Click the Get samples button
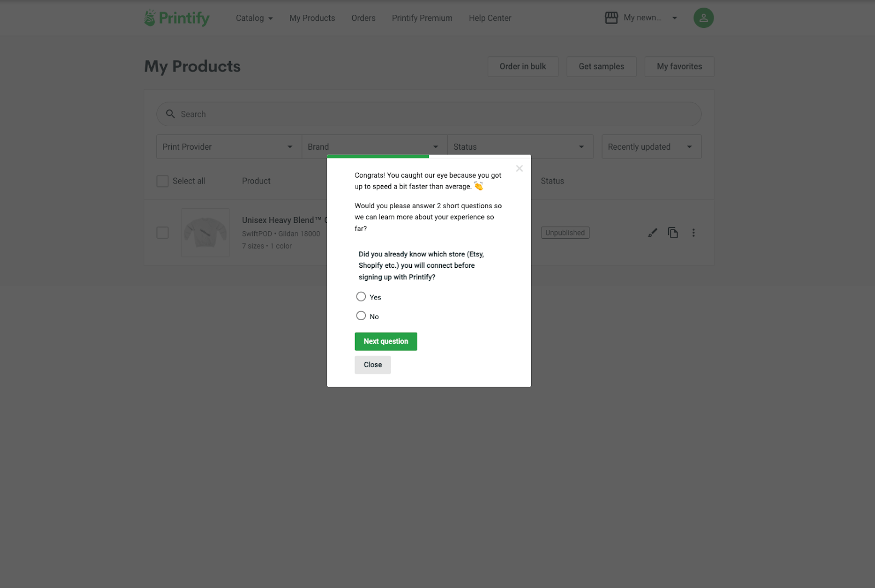The height and width of the screenshot is (588, 875). coord(602,67)
